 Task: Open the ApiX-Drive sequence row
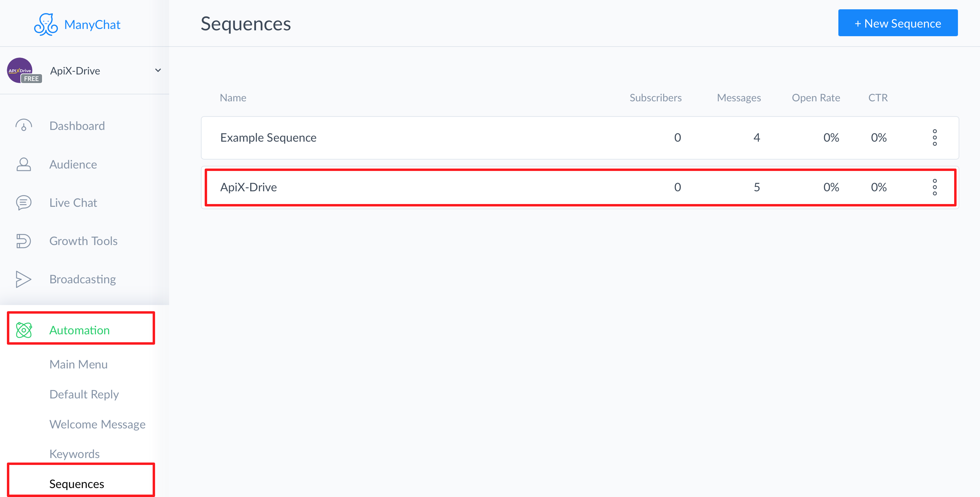pyautogui.click(x=580, y=187)
